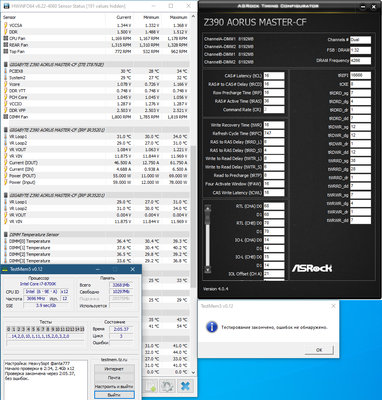Click the ASRock vertical scroll slider handle
This screenshot has width=382, height=400.
click(x=208, y=218)
